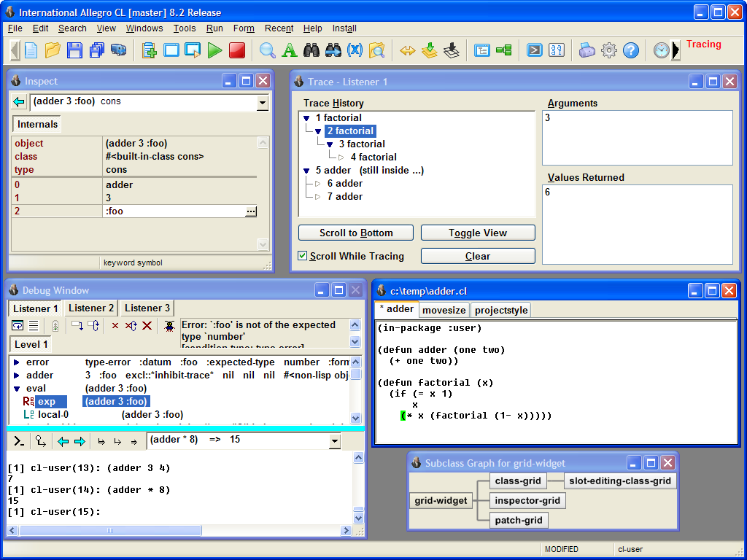Image resolution: width=747 pixels, height=560 pixels.
Task: Expand the 6 adder trace node
Action: click(x=318, y=183)
